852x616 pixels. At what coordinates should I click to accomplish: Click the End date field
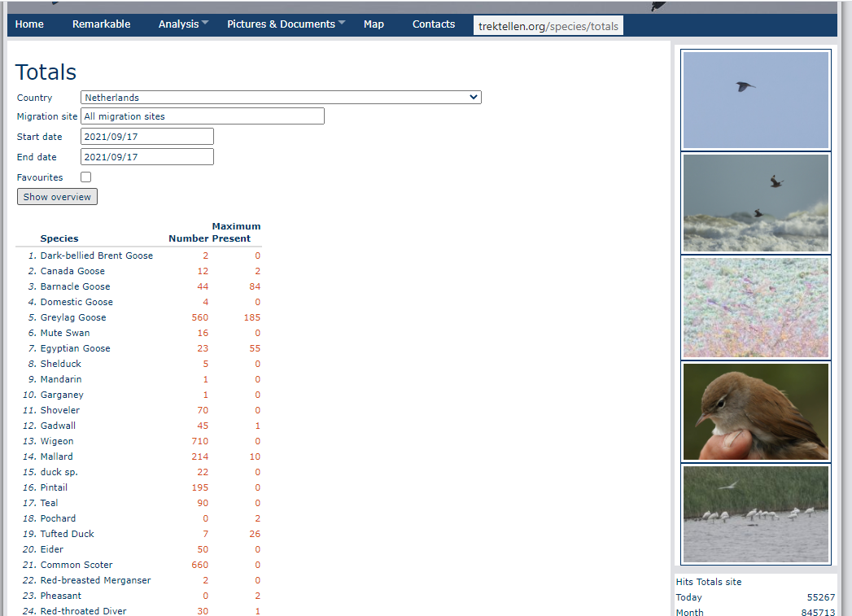(146, 157)
